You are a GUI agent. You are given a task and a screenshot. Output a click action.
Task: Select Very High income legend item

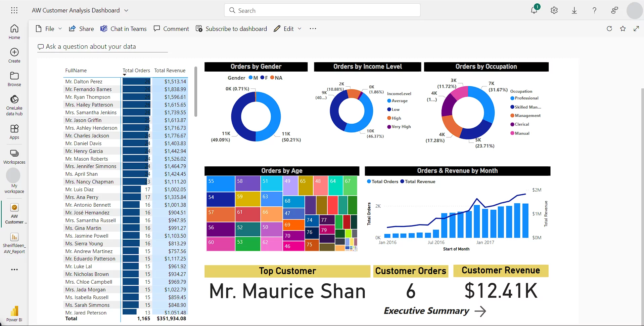pos(399,127)
